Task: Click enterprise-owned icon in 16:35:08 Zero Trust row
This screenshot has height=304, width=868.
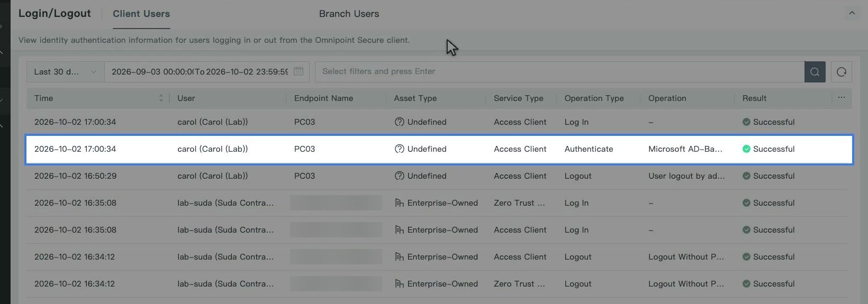Action: click(x=400, y=203)
